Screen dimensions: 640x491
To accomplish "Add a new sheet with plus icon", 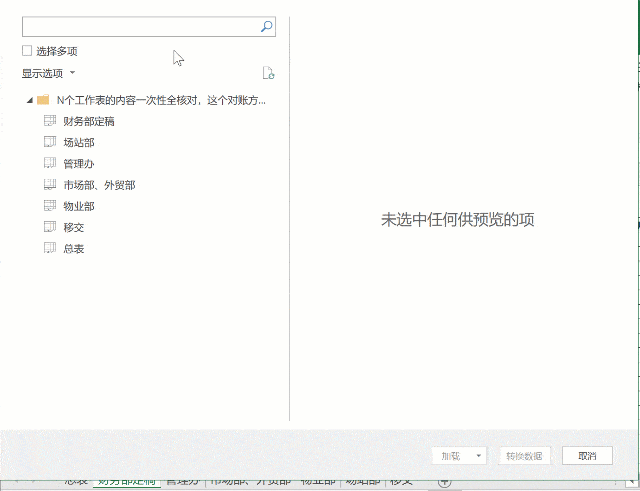I will click(x=444, y=482).
